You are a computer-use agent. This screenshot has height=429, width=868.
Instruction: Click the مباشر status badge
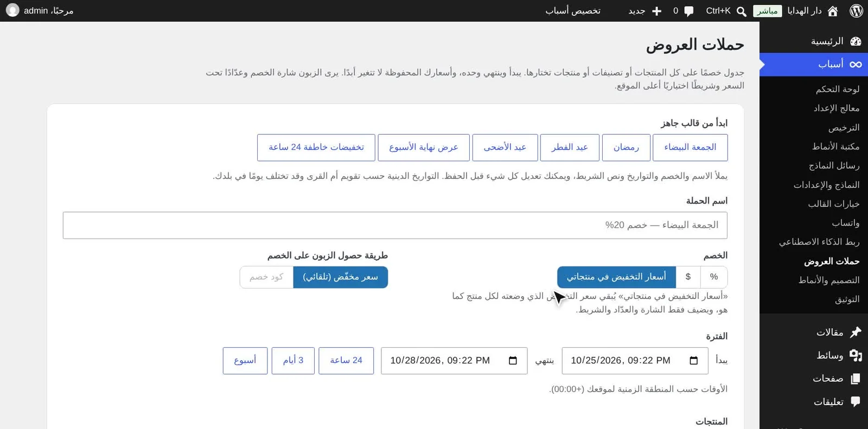click(767, 11)
